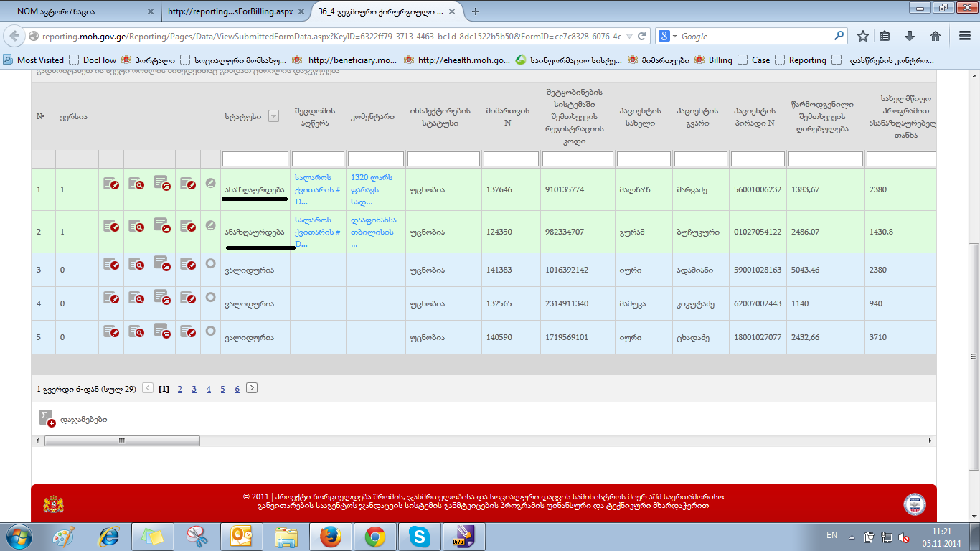The height and width of the screenshot is (551, 980).
Task: Click the first edit-document icon in row 3
Action: 111,265
